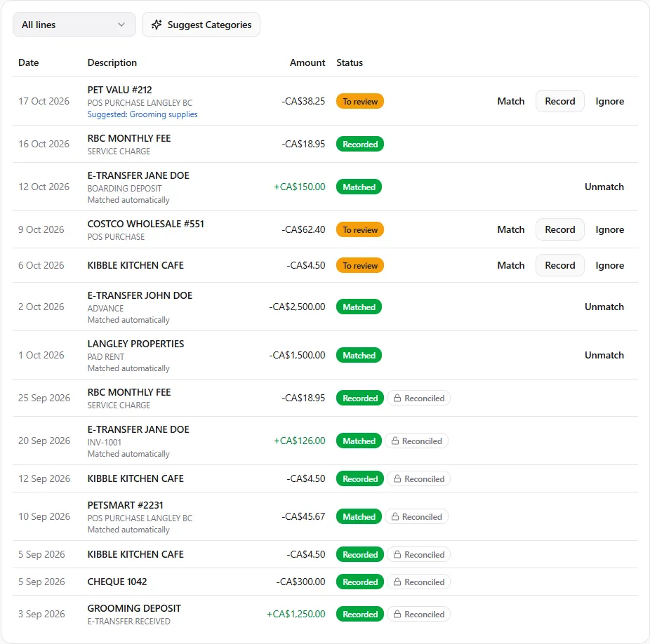This screenshot has width=650, height=644.
Task: Select the PETSMART #2231 description
Action: [x=125, y=505]
